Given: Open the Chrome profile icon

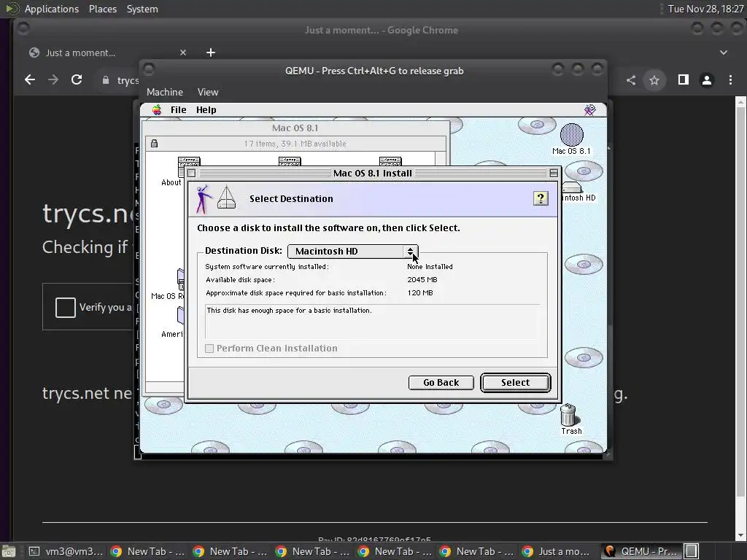Looking at the screenshot, I should point(706,80).
